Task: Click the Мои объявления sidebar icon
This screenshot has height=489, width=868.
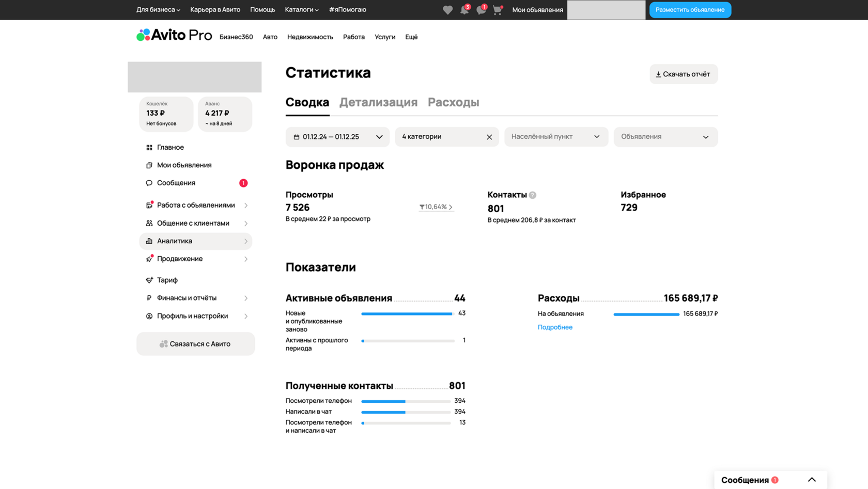Action: coord(149,165)
